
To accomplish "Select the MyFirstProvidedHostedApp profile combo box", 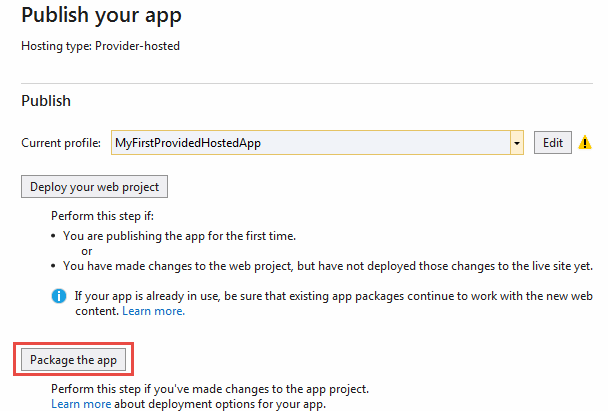I will pos(310,143).
